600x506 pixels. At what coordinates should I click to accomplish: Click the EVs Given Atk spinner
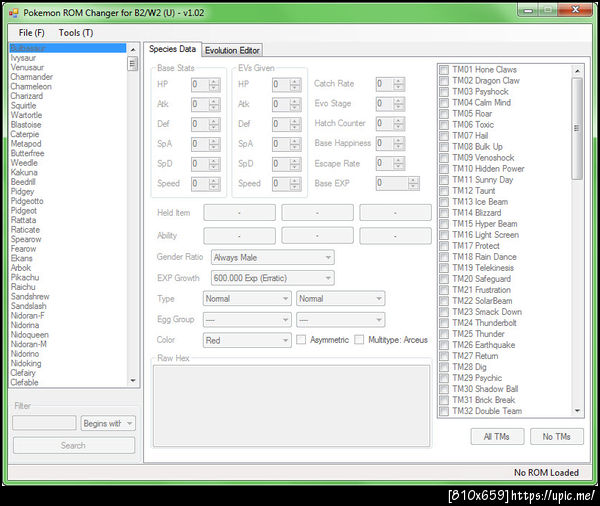287,104
